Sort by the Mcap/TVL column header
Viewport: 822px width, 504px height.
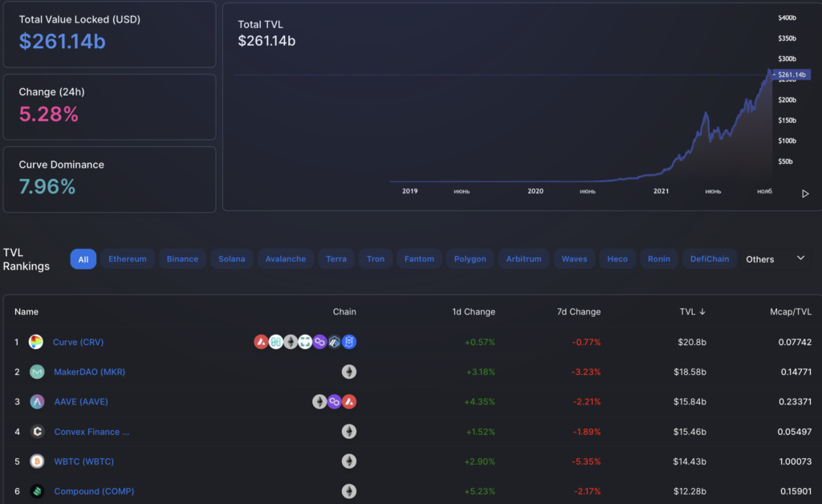(788, 311)
